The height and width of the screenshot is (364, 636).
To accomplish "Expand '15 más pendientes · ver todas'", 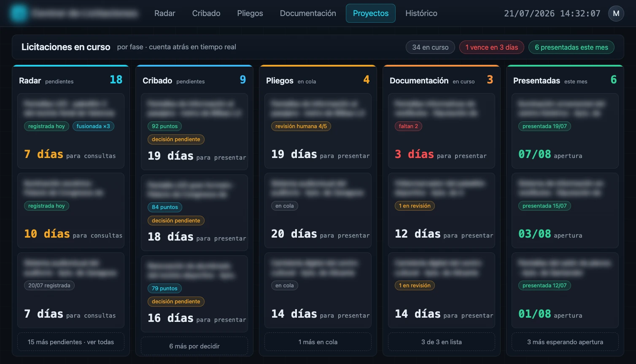I will click(71, 342).
